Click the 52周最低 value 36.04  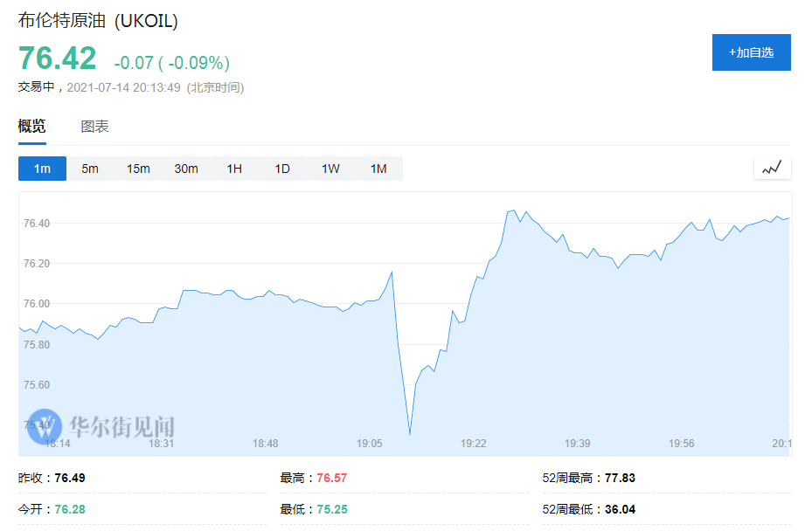(x=620, y=509)
